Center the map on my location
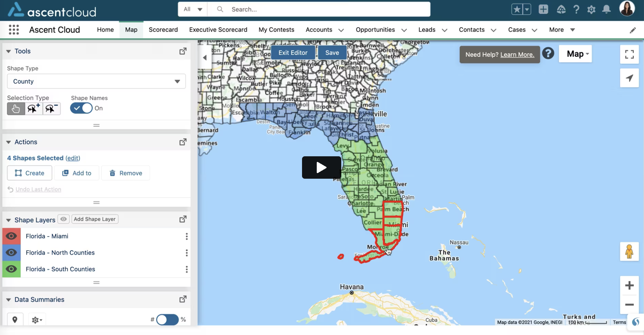Image resolution: width=644 pixels, height=335 pixels. click(629, 78)
